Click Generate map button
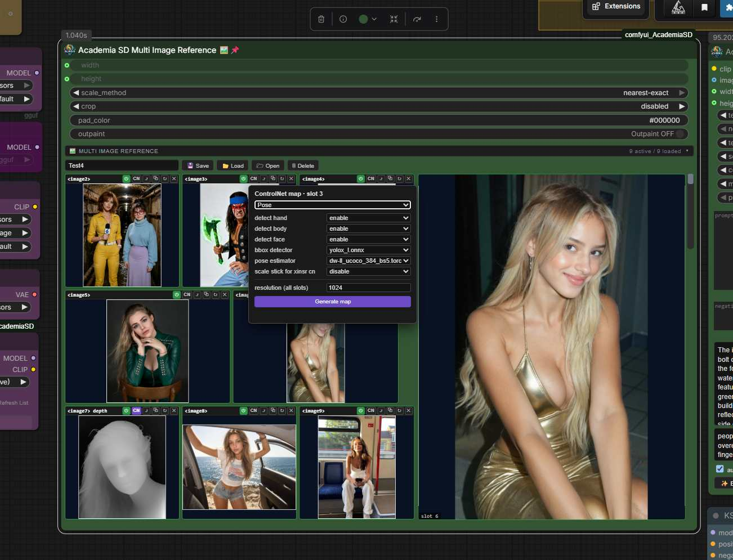The image size is (733, 560). (x=333, y=302)
